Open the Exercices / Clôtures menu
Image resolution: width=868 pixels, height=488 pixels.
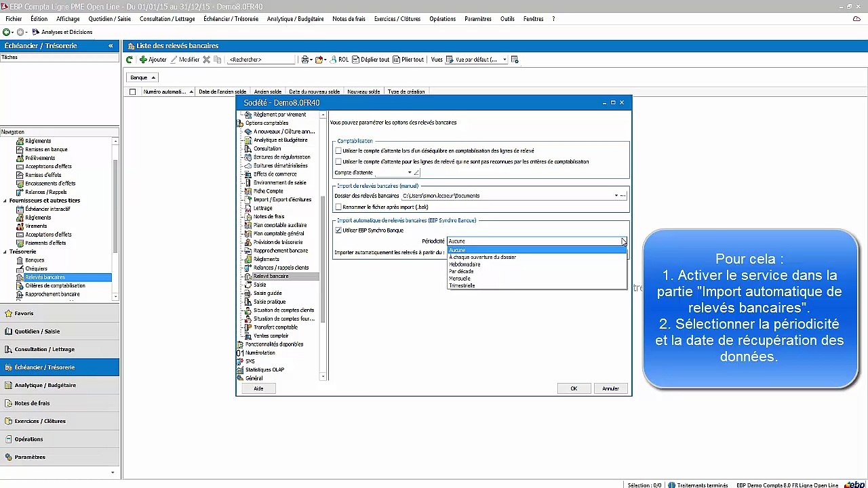[397, 19]
